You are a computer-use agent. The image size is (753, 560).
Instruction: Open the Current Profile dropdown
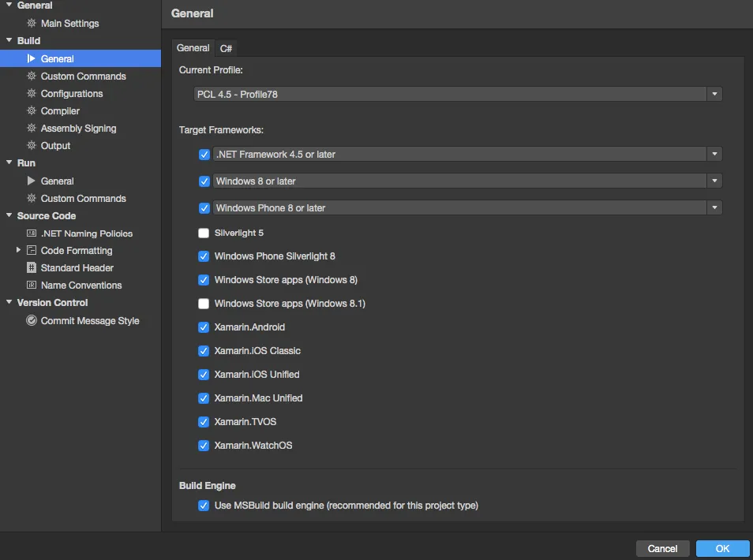tap(714, 94)
